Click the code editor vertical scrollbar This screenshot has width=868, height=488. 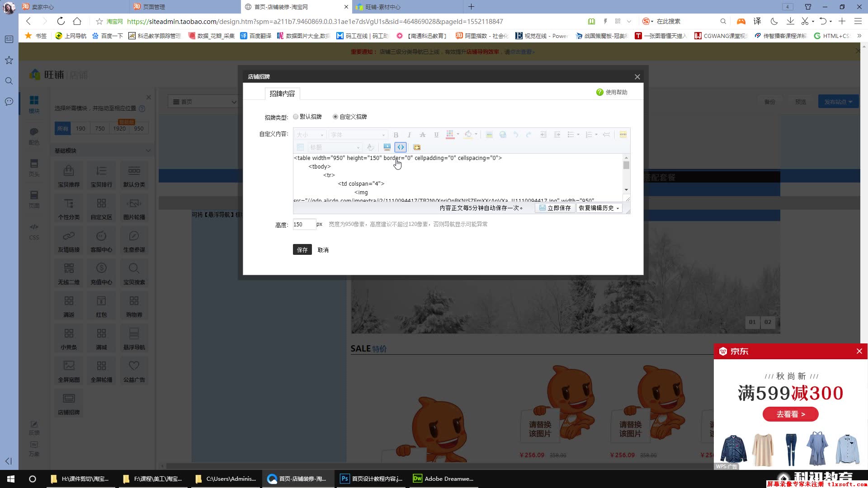(626, 174)
